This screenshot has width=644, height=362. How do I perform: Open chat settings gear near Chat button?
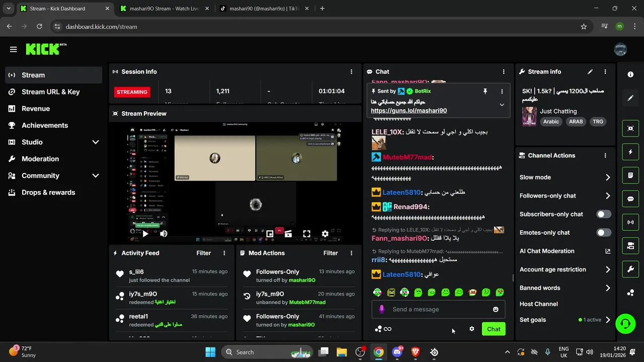(471, 329)
